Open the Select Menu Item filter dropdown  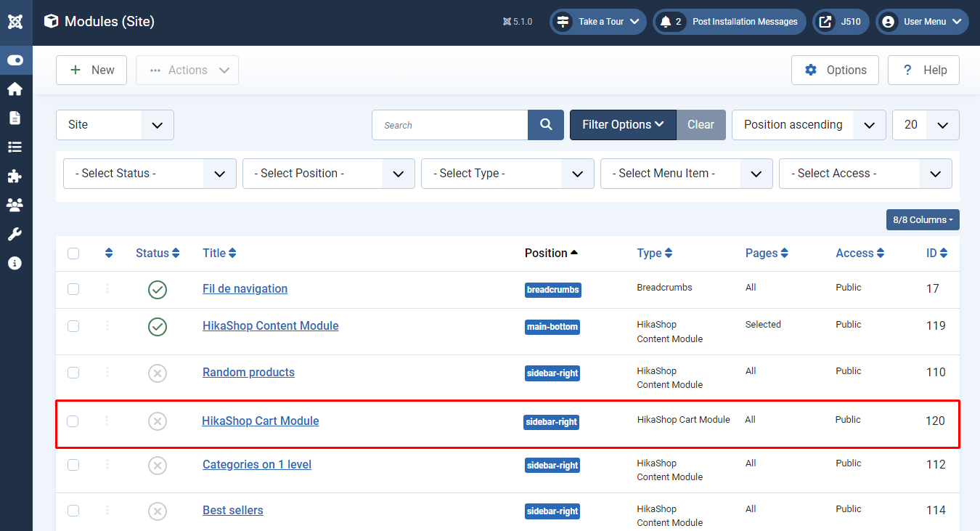(x=687, y=174)
